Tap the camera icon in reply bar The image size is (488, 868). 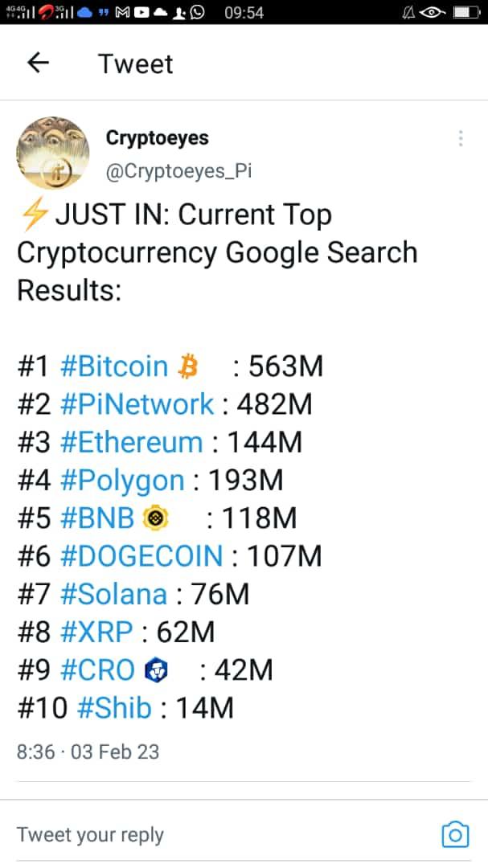[455, 834]
